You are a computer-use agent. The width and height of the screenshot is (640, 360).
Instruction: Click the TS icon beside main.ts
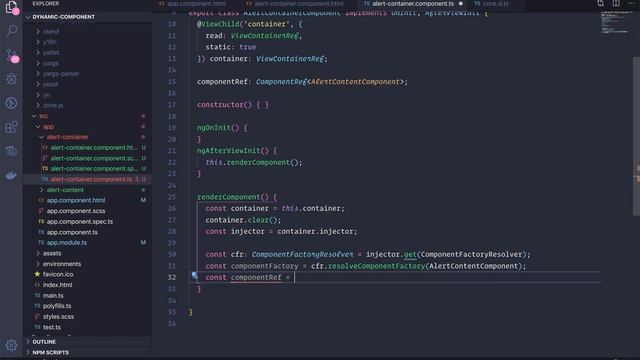tap(37, 296)
